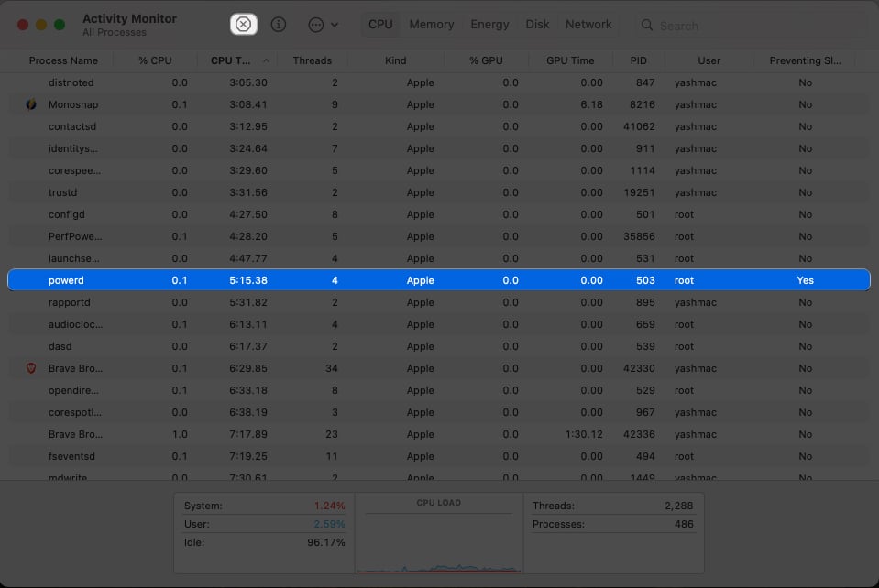Click the ellipsis more options icon
This screenshot has height=588, width=879.
click(x=316, y=25)
